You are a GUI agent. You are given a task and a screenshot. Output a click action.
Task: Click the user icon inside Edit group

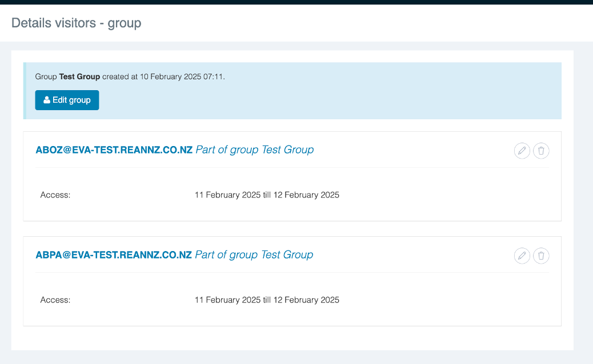tap(47, 100)
